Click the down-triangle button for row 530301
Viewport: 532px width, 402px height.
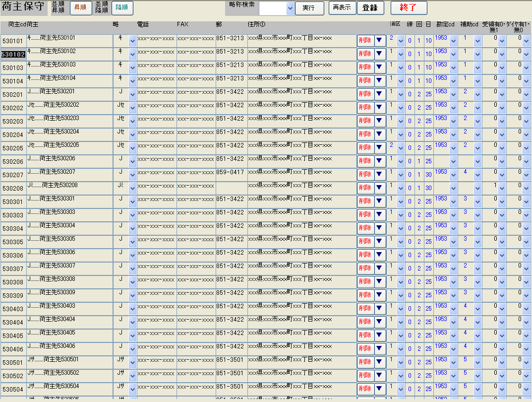(x=380, y=201)
